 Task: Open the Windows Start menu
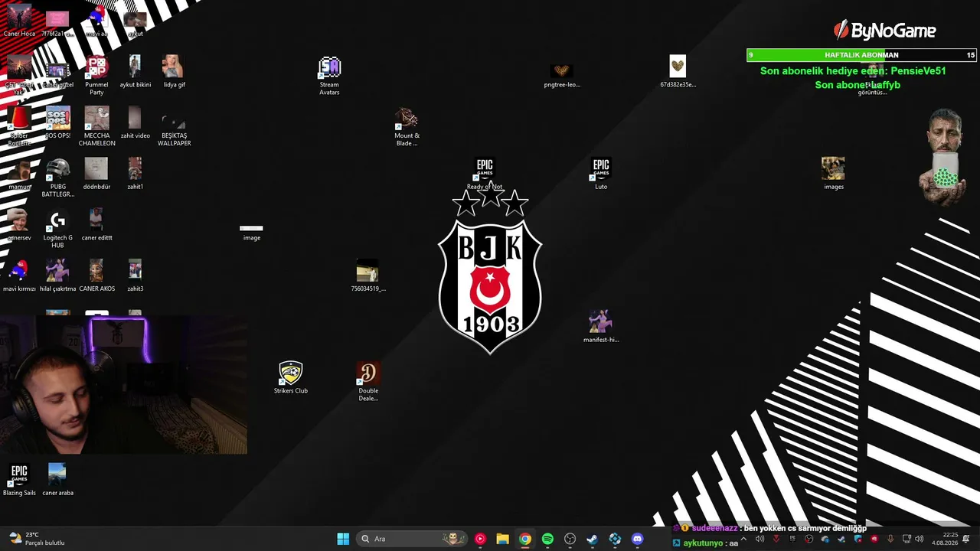click(x=343, y=539)
